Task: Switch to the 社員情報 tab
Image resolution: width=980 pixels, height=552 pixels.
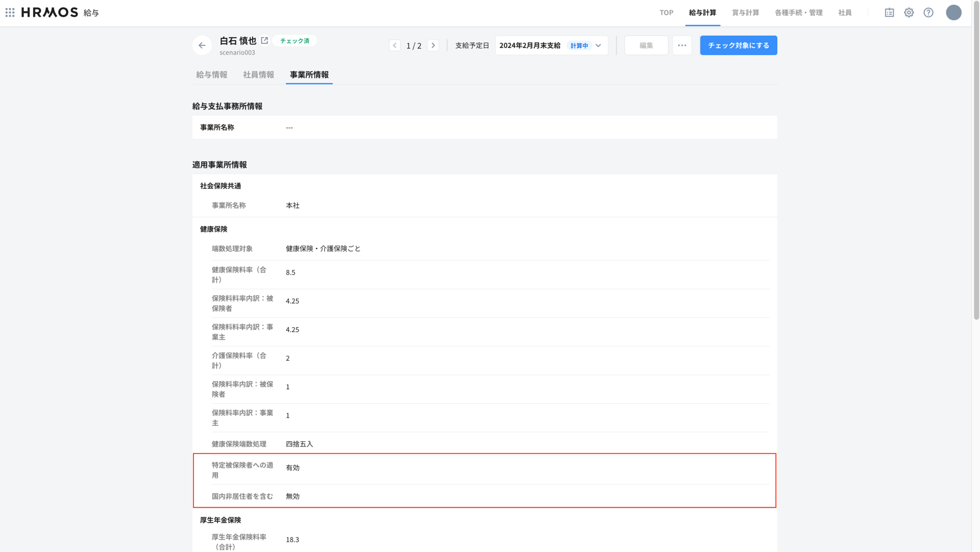Action: pos(258,75)
